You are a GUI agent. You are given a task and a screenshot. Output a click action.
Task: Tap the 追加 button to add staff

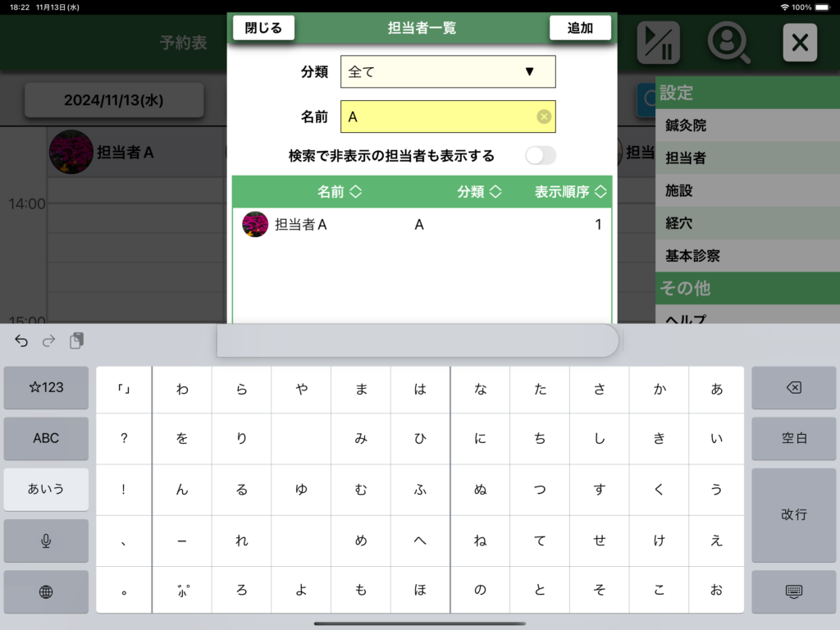(x=580, y=28)
